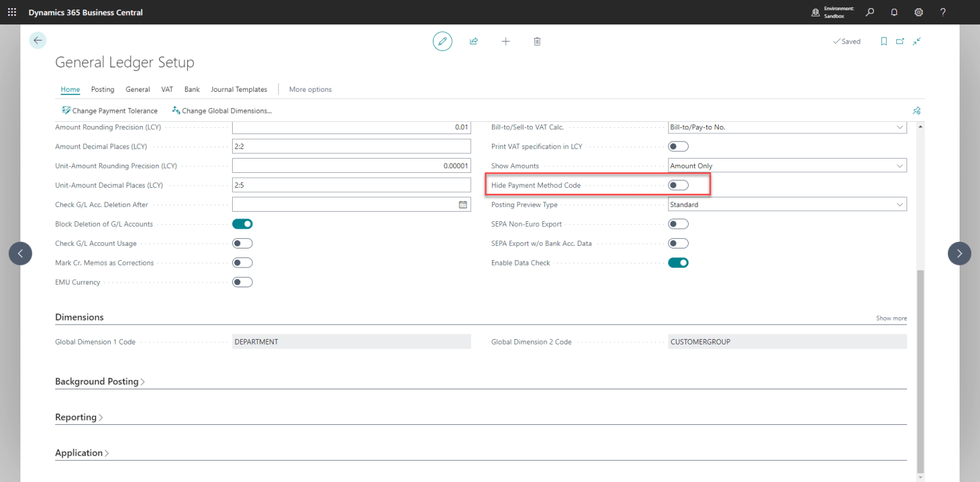Go back with the arrow button
Screen dimensions: 980x482
tap(37, 41)
